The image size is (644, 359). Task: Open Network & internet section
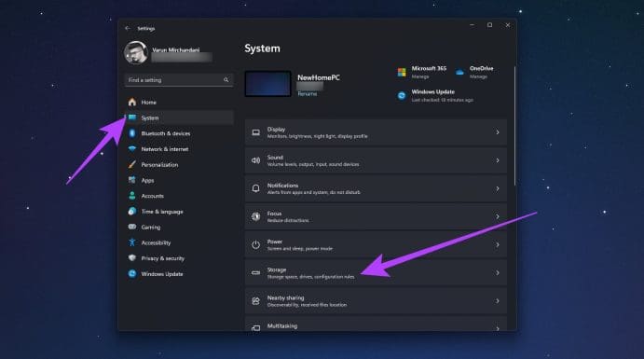point(179,149)
